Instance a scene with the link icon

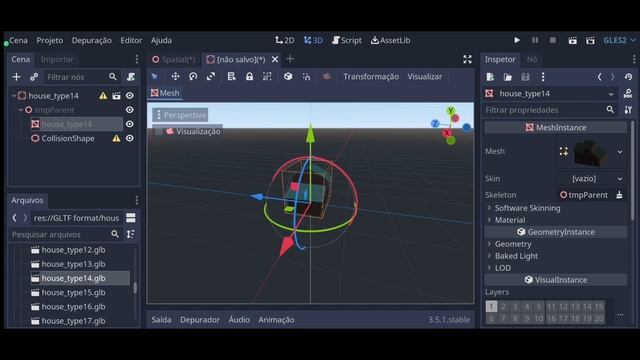point(34,77)
